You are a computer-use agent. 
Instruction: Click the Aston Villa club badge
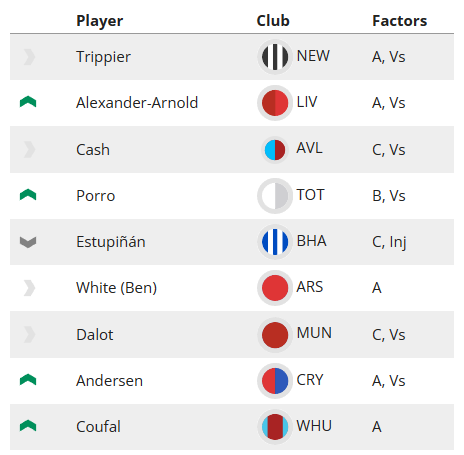[275, 150]
